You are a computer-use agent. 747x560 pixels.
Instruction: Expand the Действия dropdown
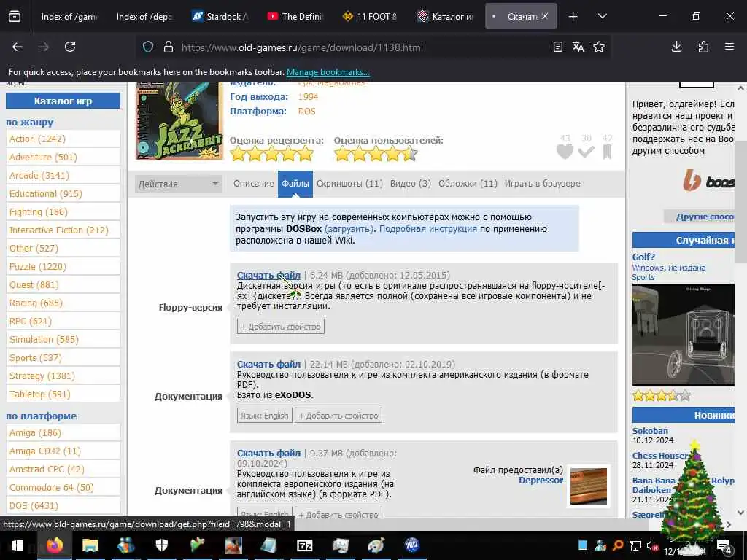coord(179,183)
